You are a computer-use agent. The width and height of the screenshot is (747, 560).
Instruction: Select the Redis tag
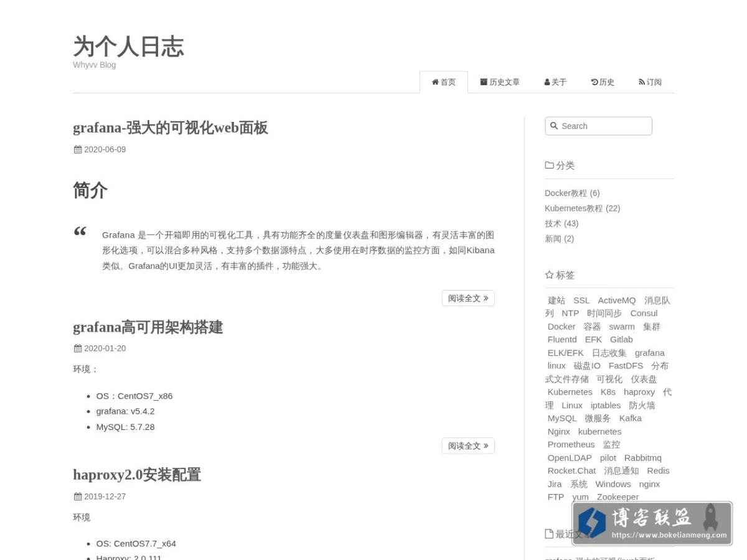[x=658, y=470]
